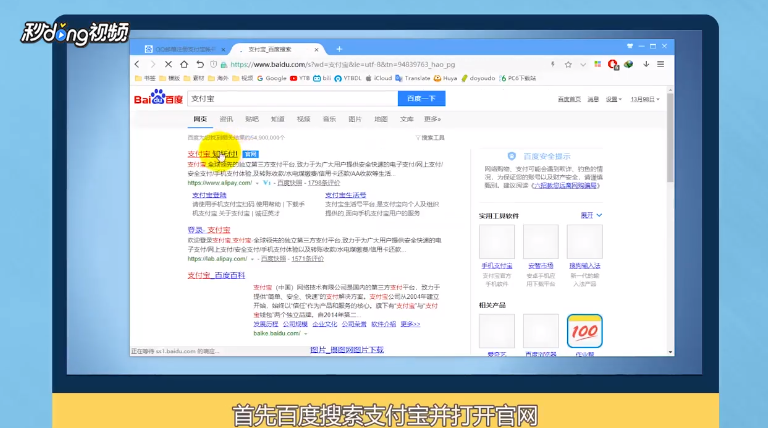Click the red ad-blocker extension icon

pyautogui.click(x=613, y=64)
